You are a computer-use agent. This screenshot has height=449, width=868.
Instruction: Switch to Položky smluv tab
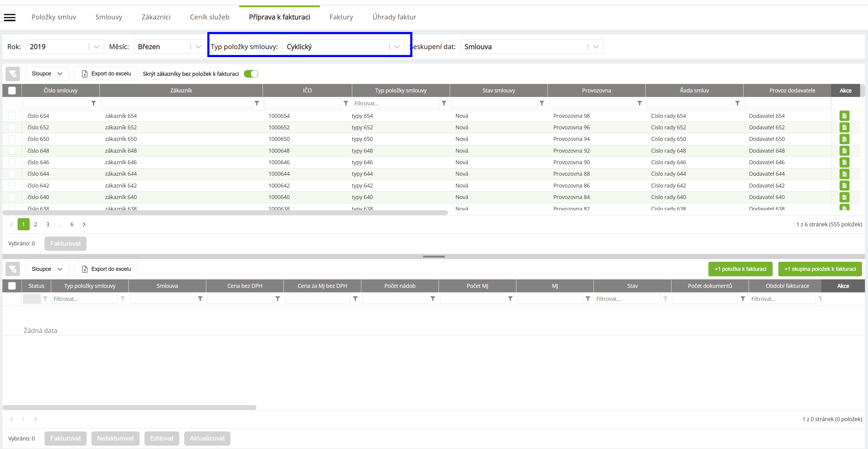coord(54,17)
